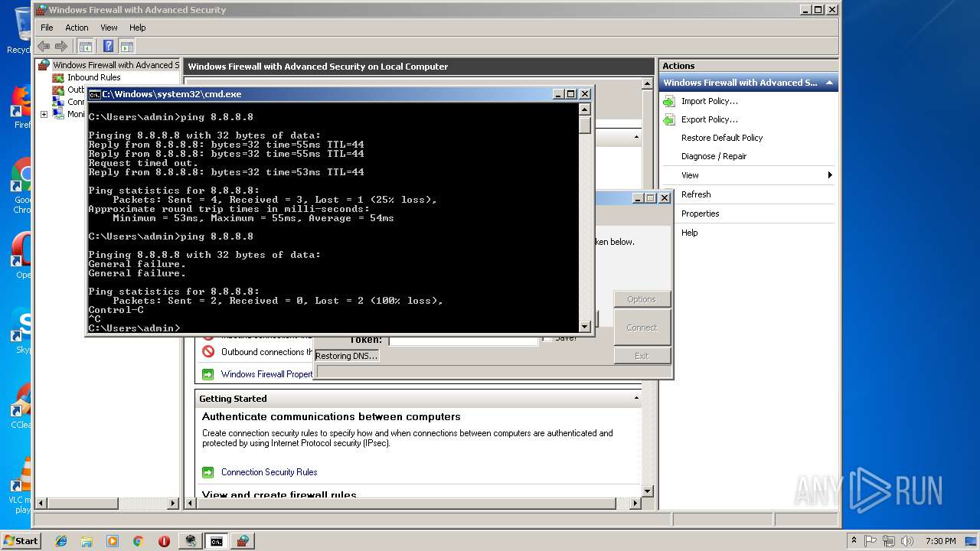The height and width of the screenshot is (551, 980).
Task: Expand the Monitoring node in the tree
Action: pyautogui.click(x=44, y=114)
